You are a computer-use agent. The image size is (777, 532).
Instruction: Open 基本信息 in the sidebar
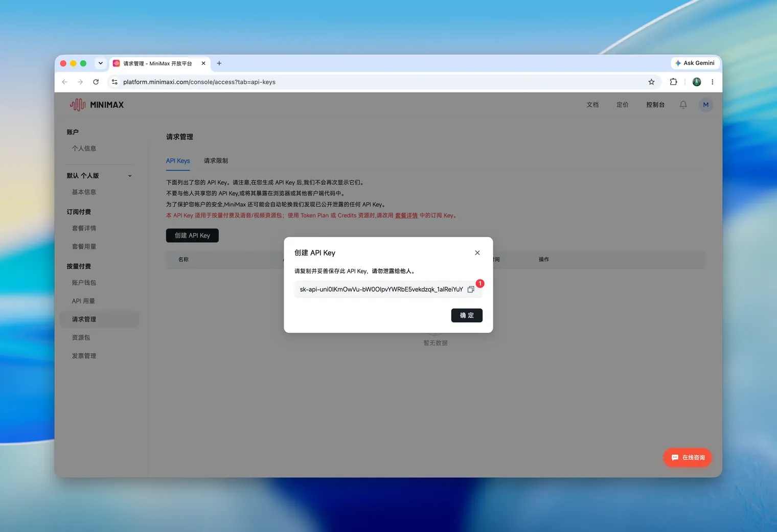pos(84,192)
